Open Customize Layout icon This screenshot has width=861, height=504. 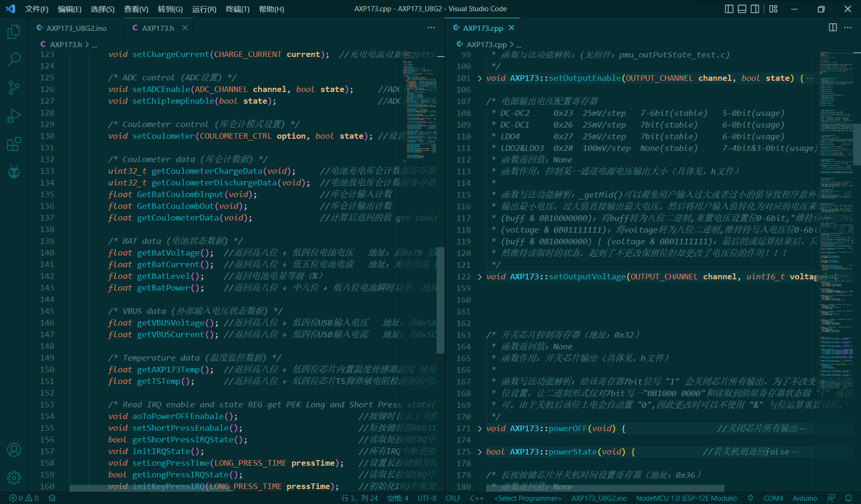coord(774,9)
